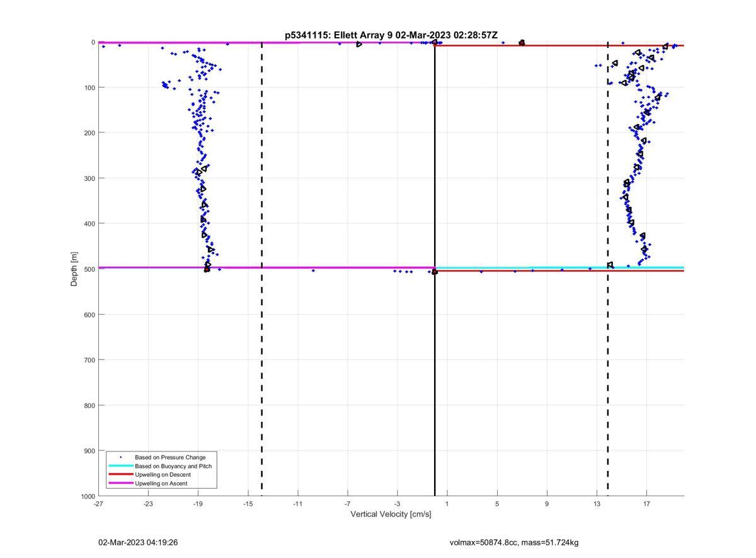Click legend entry 'Upwelling on Ascent'
Viewport: 756px width, 558px height.
pos(161,484)
